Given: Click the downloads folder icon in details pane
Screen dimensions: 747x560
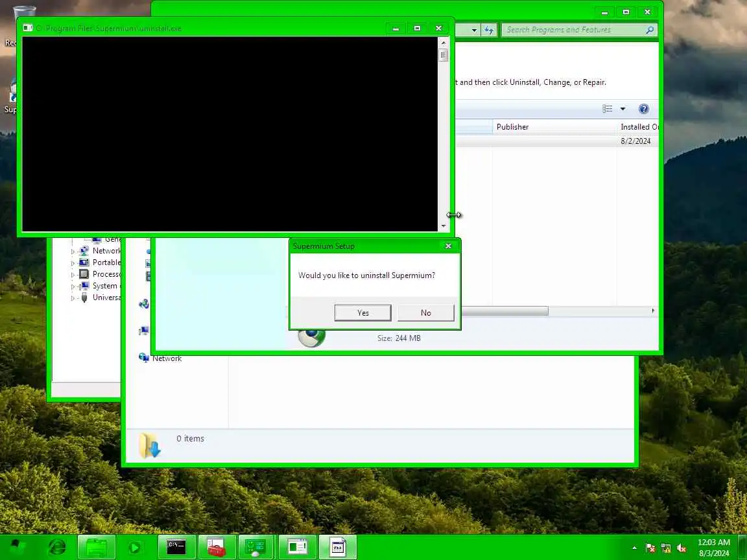Looking at the screenshot, I should (x=150, y=446).
